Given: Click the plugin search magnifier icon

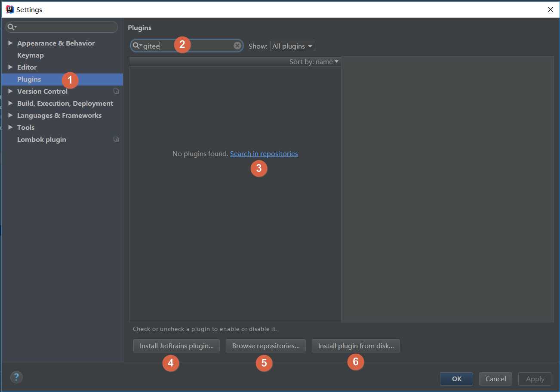Looking at the screenshot, I should click(137, 46).
